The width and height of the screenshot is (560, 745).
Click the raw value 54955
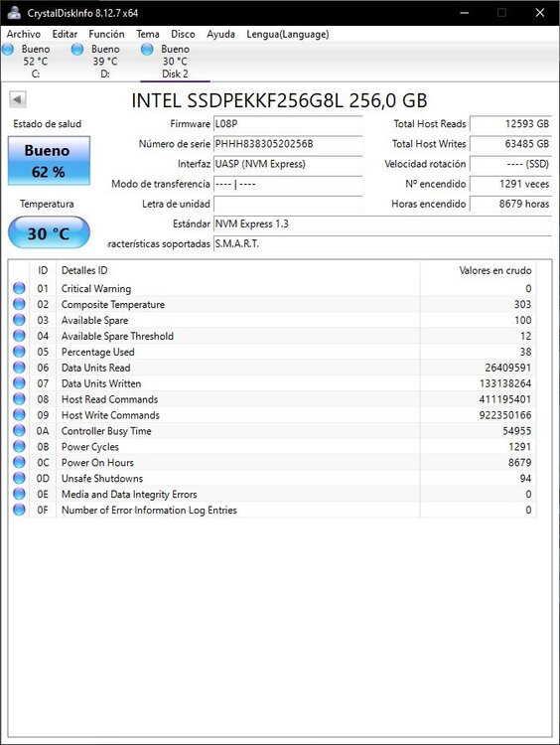(x=517, y=430)
